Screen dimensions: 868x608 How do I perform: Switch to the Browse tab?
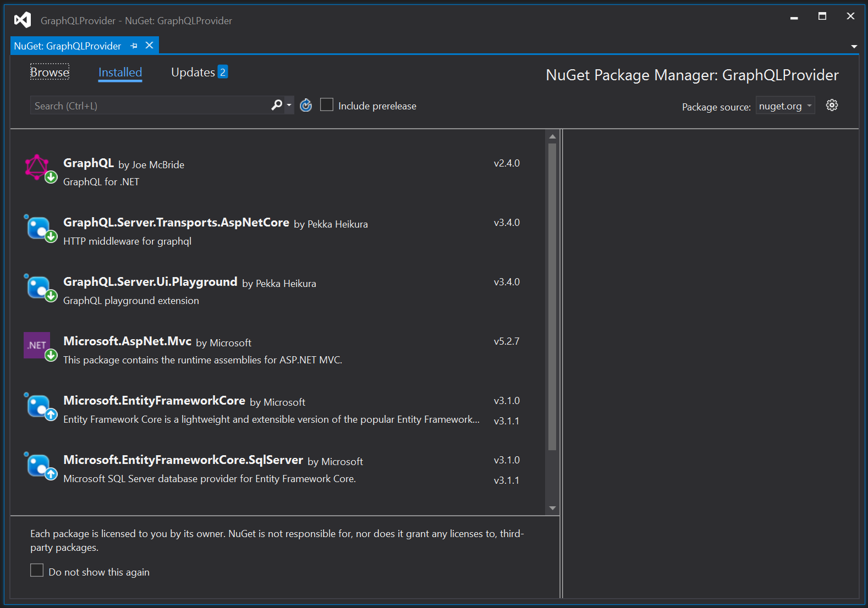click(x=50, y=72)
